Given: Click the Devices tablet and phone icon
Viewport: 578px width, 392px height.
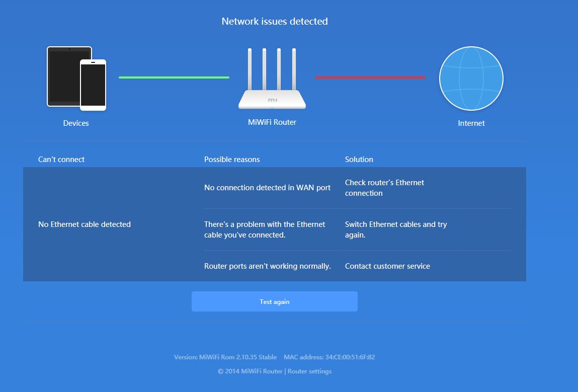Looking at the screenshot, I should coord(76,79).
